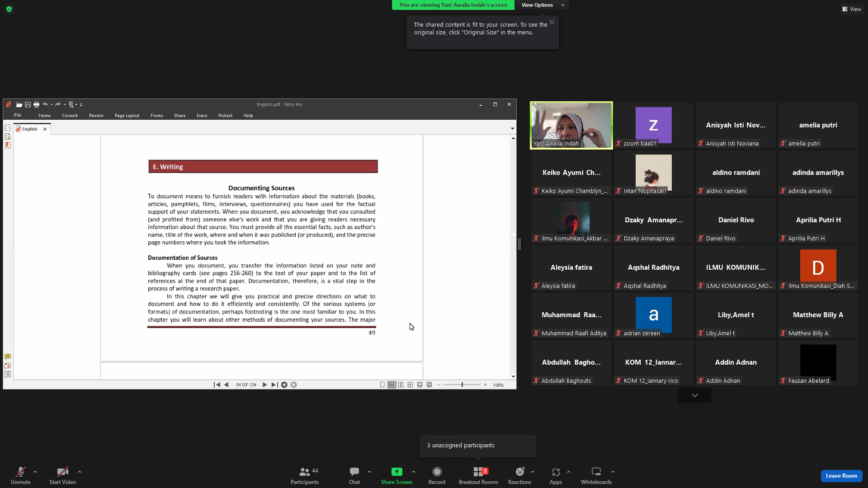Click the 100% zoom value
Image resolution: width=868 pixels, height=488 pixels.
click(498, 385)
